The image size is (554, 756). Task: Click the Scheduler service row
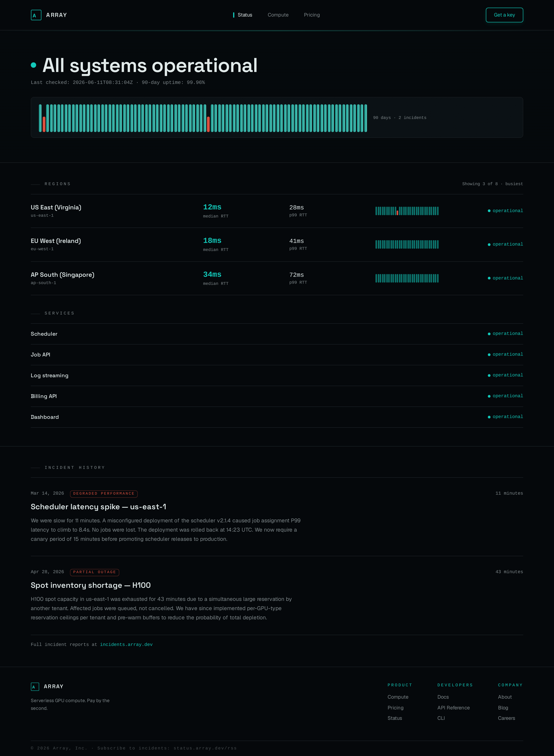pyautogui.click(x=277, y=334)
